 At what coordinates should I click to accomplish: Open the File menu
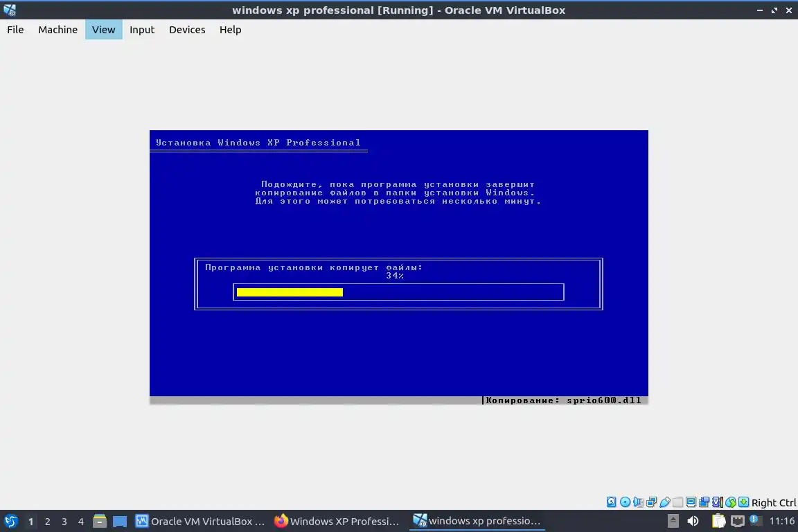[x=15, y=30]
